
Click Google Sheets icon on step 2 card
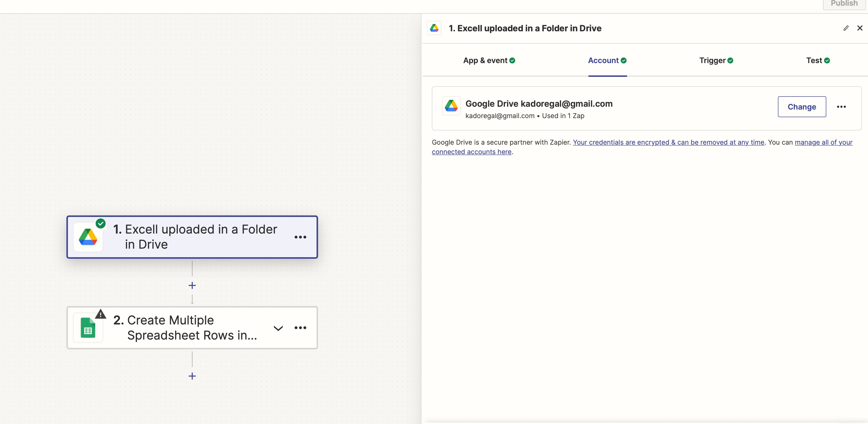[x=88, y=328]
